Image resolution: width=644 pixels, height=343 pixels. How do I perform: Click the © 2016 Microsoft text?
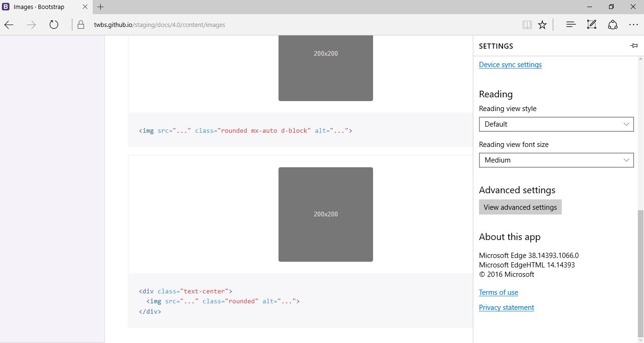(x=506, y=274)
